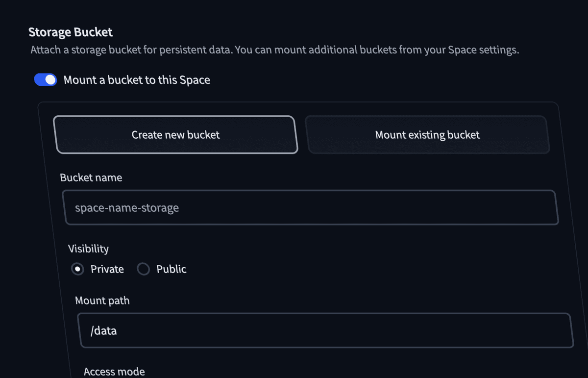
Task: Select the Private visibility radio button
Action: click(x=77, y=269)
